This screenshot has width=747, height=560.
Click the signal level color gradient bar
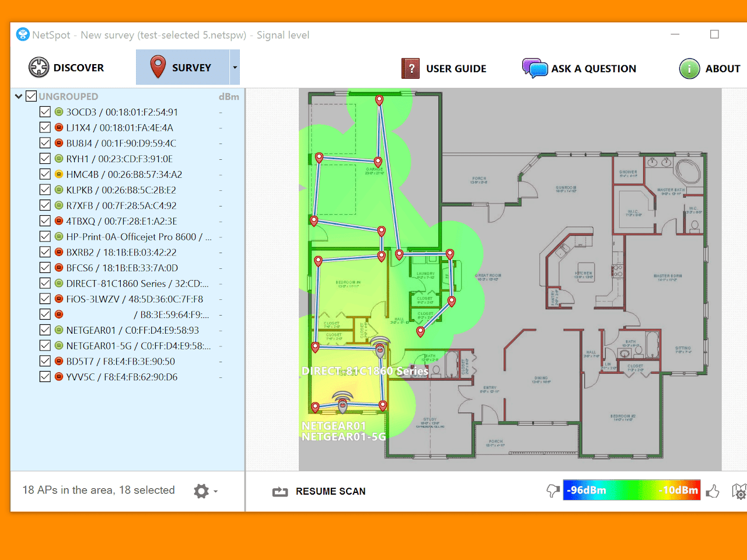click(x=631, y=491)
